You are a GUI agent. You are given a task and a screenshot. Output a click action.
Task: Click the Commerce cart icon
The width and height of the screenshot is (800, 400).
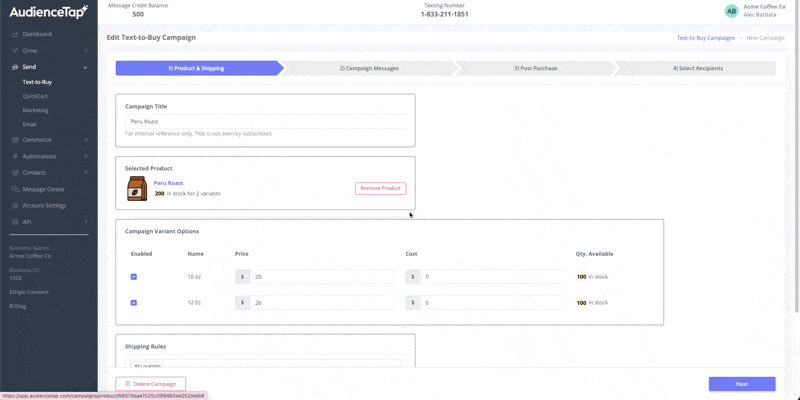[x=14, y=140]
